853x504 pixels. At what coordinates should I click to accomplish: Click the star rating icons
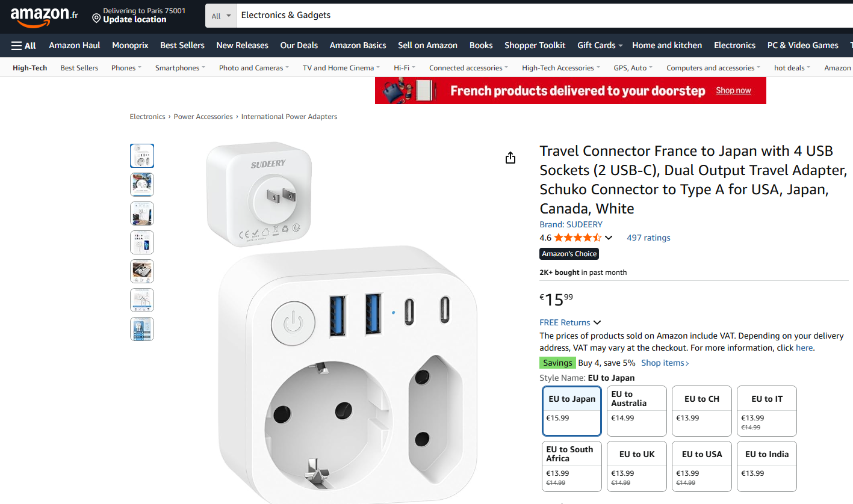577,238
